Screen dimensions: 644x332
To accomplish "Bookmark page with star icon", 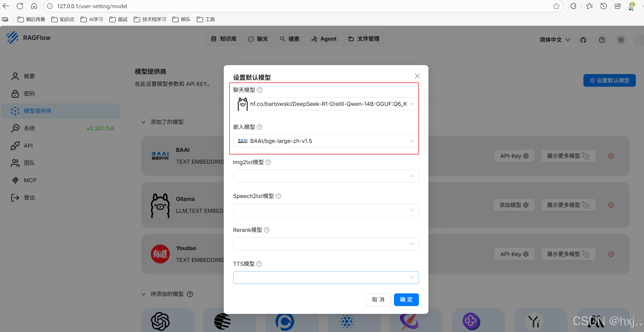I will (556, 6).
